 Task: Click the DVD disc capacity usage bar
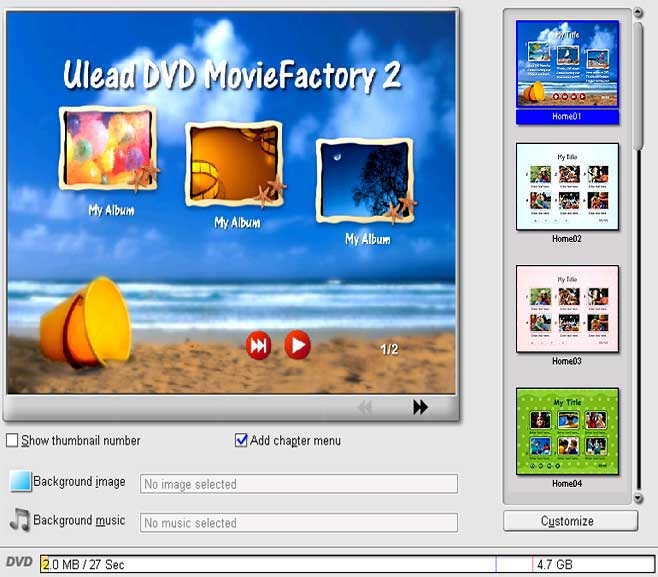coord(347,564)
